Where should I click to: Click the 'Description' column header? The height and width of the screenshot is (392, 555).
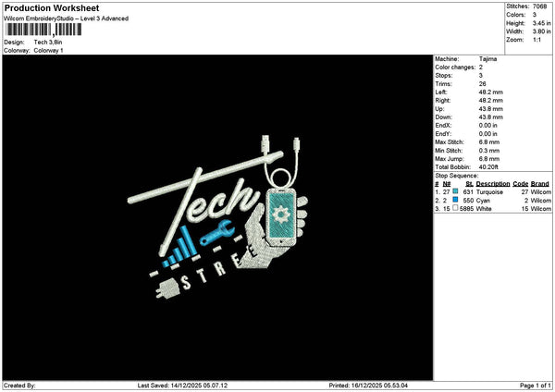click(491, 182)
